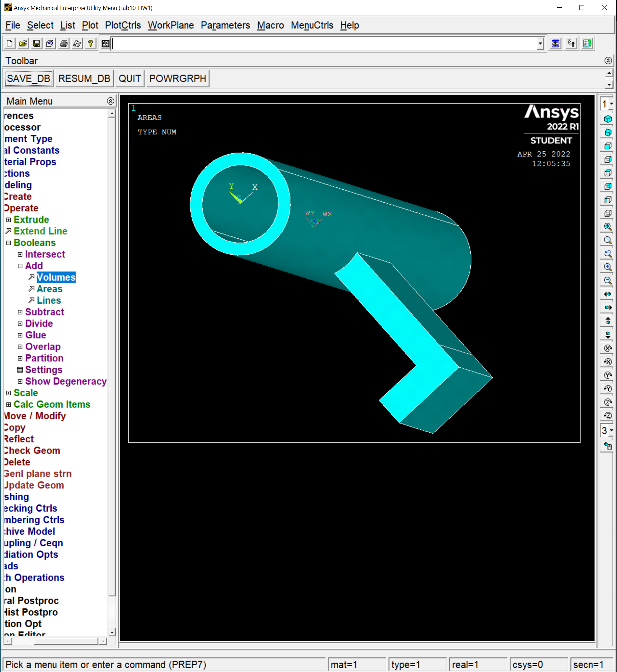
Task: Open the WorkPlane menu
Action: click(171, 25)
